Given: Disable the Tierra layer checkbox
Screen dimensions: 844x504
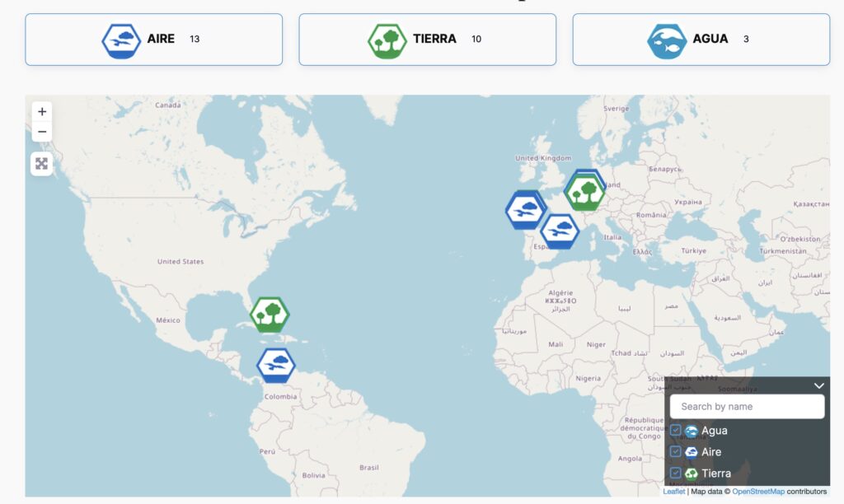Looking at the screenshot, I should pos(676,474).
